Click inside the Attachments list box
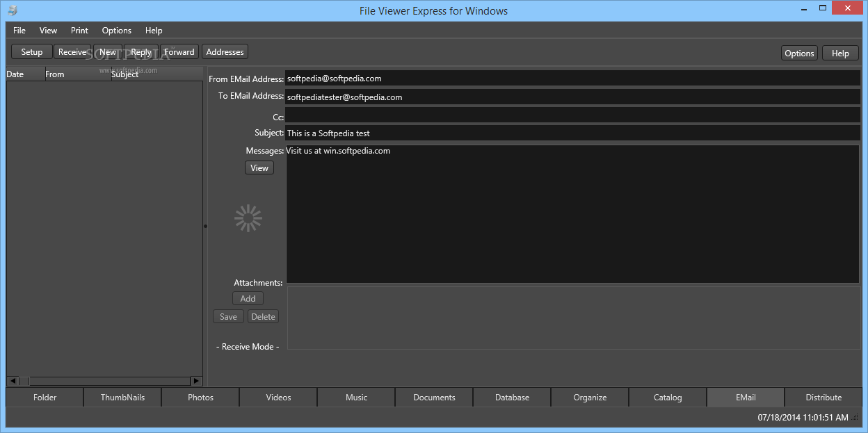This screenshot has height=433, width=868. click(574, 318)
